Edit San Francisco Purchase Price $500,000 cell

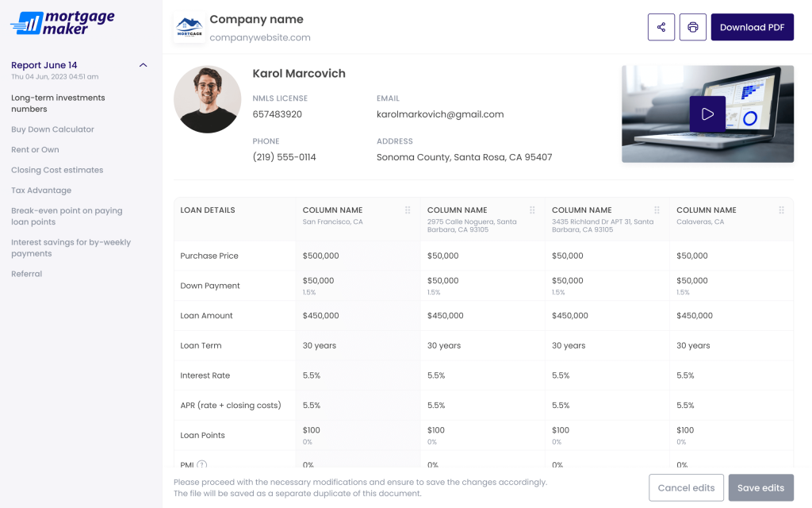point(321,256)
